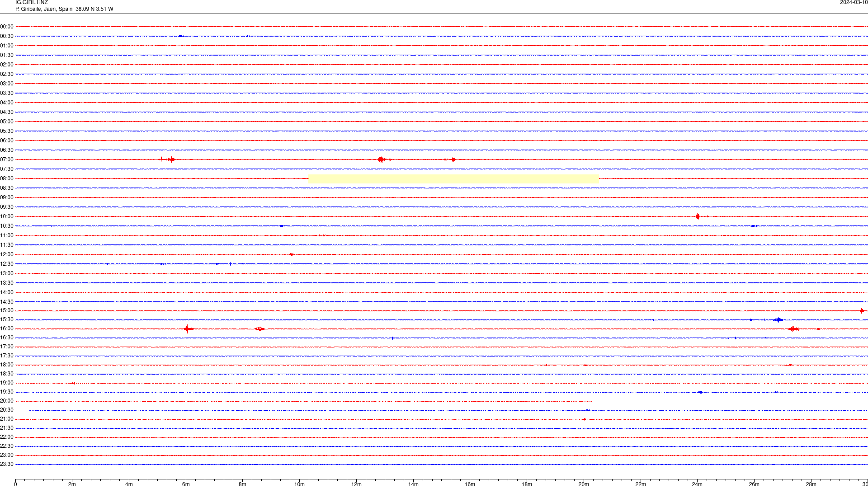Click the small event on 12:00 trace
The height and width of the screenshot is (488, 868).
[292, 254]
